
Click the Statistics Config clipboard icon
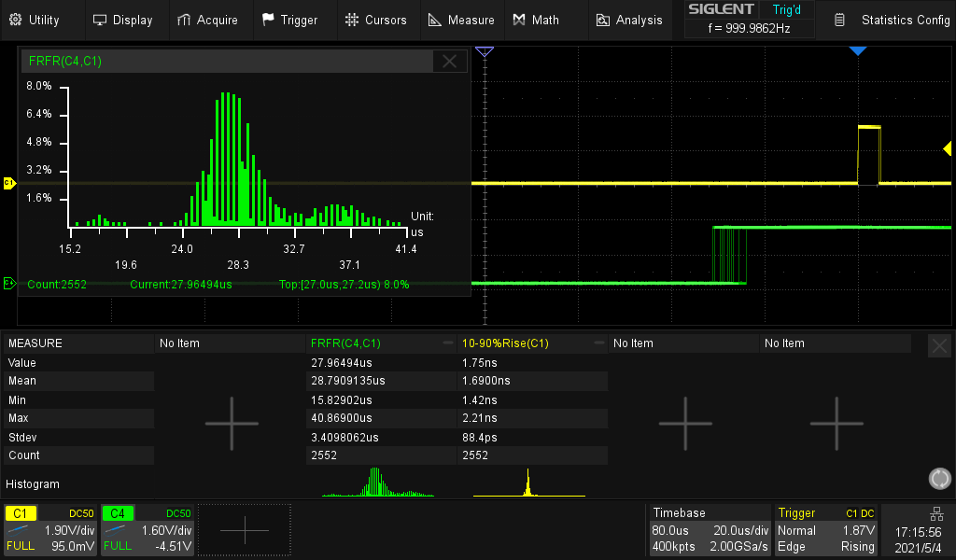coord(839,21)
